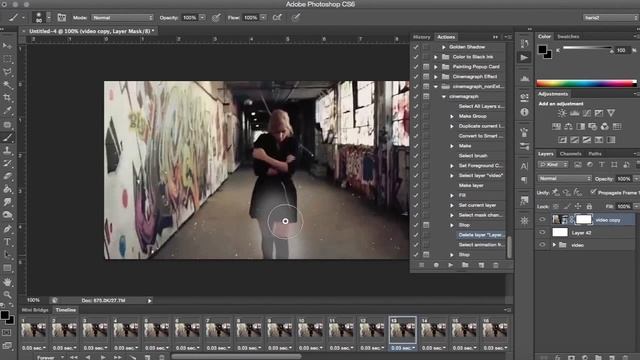Viewport: 640px width, 360px height.
Task: Toggle checkmark for Golden Shadow action
Action: tap(416, 47)
